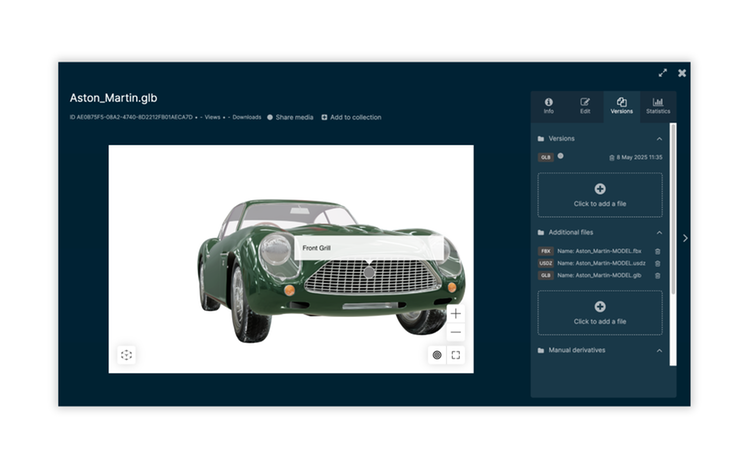Close the Aston_Martin.glb media dialog
The image size is (750, 469).
click(x=682, y=73)
